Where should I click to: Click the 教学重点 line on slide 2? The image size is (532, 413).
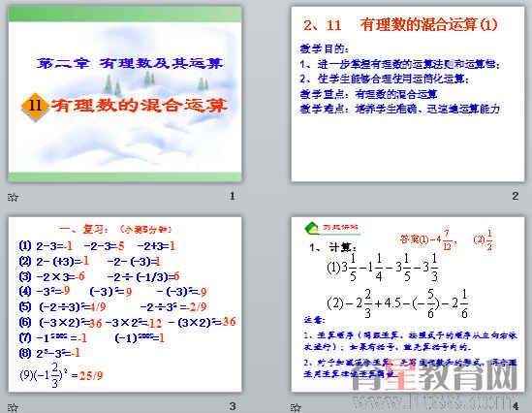pos(368,94)
